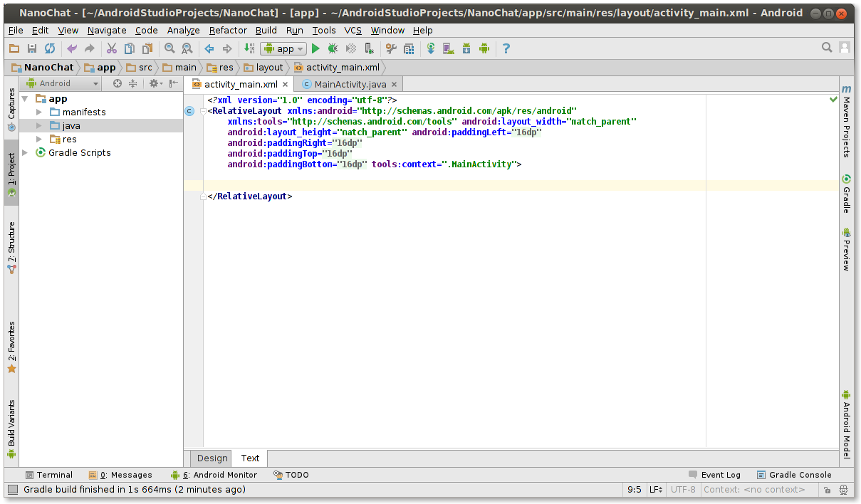Click the layout breadcrumb
The height and width of the screenshot is (504, 861).
pyautogui.click(x=263, y=68)
